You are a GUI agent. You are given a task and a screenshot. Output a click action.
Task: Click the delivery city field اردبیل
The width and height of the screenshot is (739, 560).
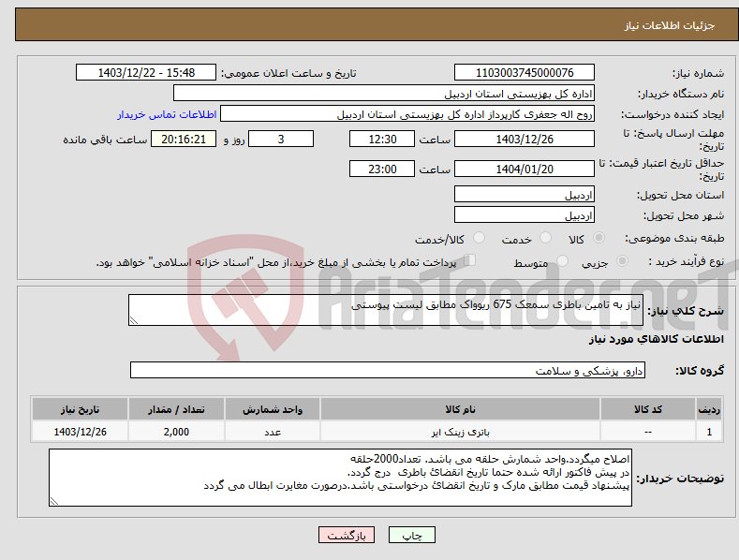[x=525, y=215]
